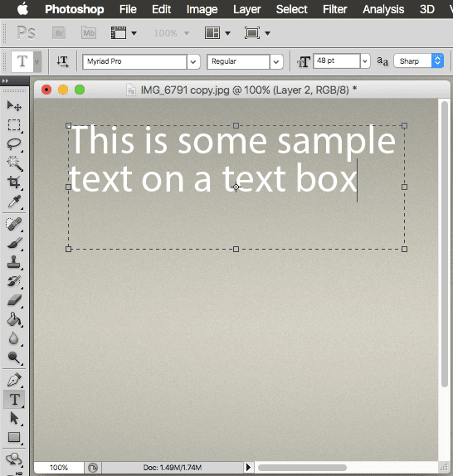
Task: Open the Filter menu
Action: pyautogui.click(x=334, y=9)
